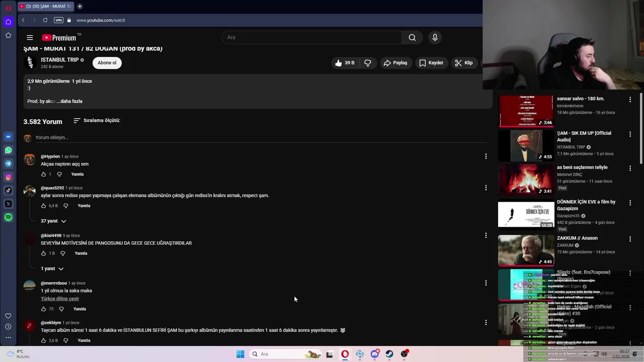Start voice search with the microphone
Screen dimensions: 644x362
coord(435,37)
